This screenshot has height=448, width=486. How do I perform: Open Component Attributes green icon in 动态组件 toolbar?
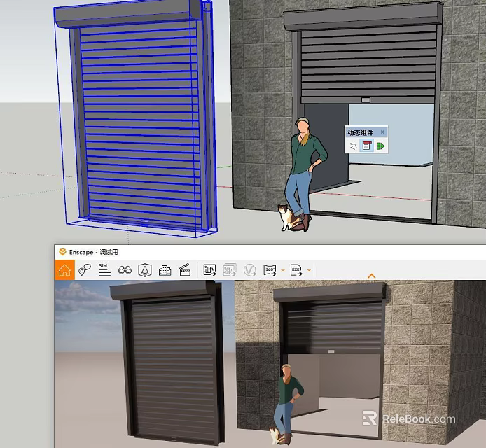tap(380, 146)
